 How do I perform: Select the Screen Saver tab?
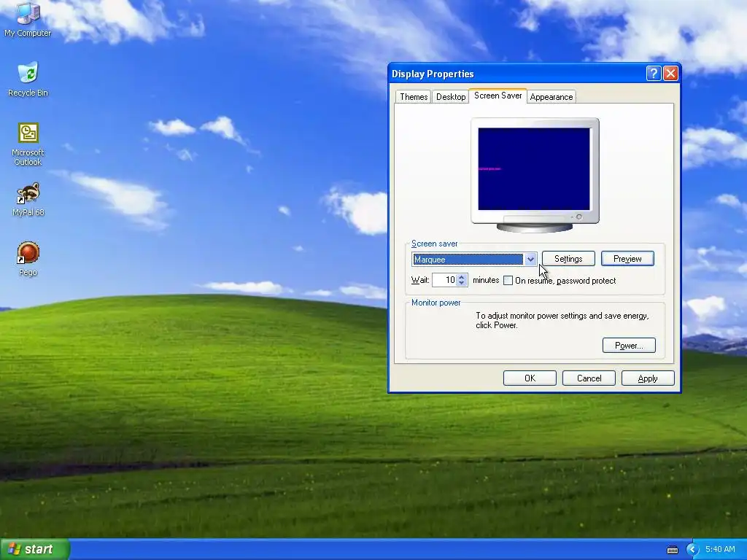point(498,96)
